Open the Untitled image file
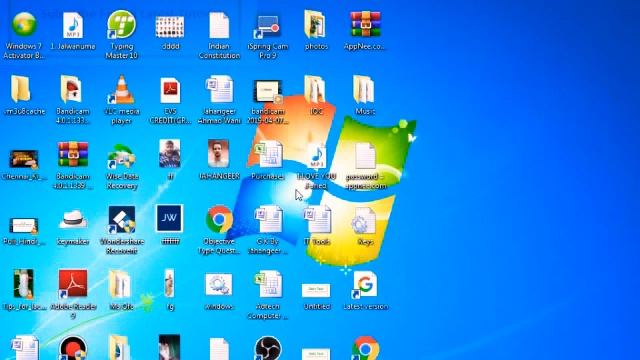The width and height of the screenshot is (640, 360). pyautogui.click(x=316, y=291)
